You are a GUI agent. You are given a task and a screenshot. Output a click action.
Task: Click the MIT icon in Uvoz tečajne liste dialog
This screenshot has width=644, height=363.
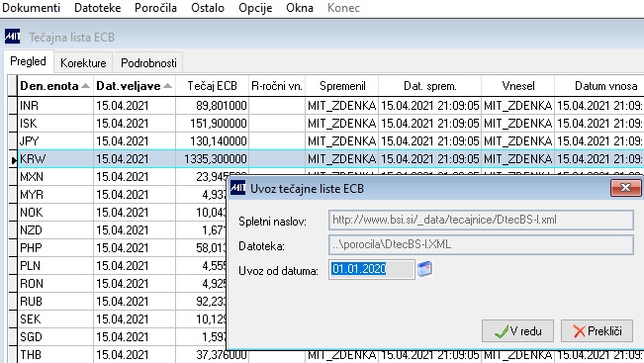pos(237,188)
